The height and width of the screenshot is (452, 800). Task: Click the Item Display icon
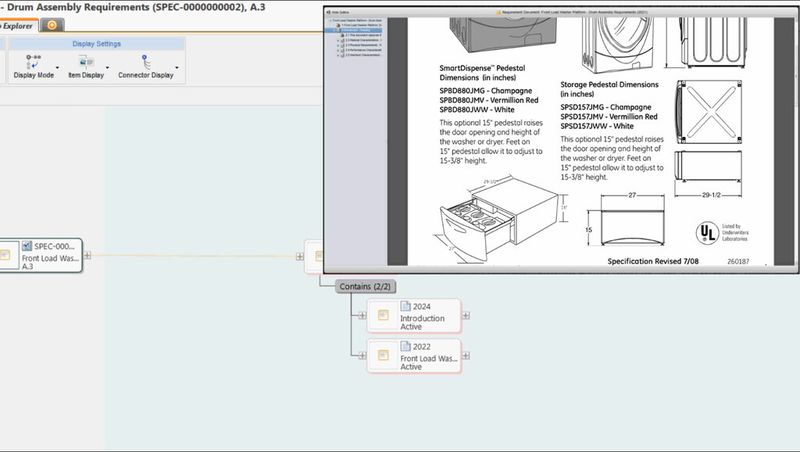click(x=85, y=60)
